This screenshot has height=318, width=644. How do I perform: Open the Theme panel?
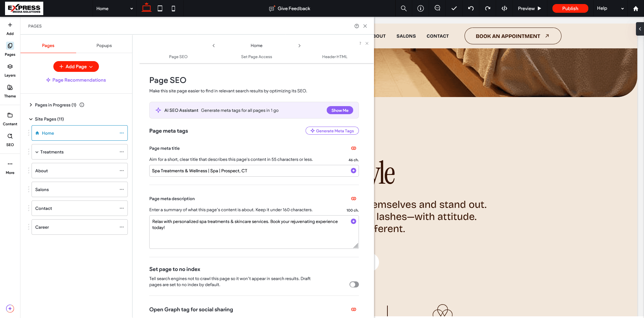pos(10,91)
